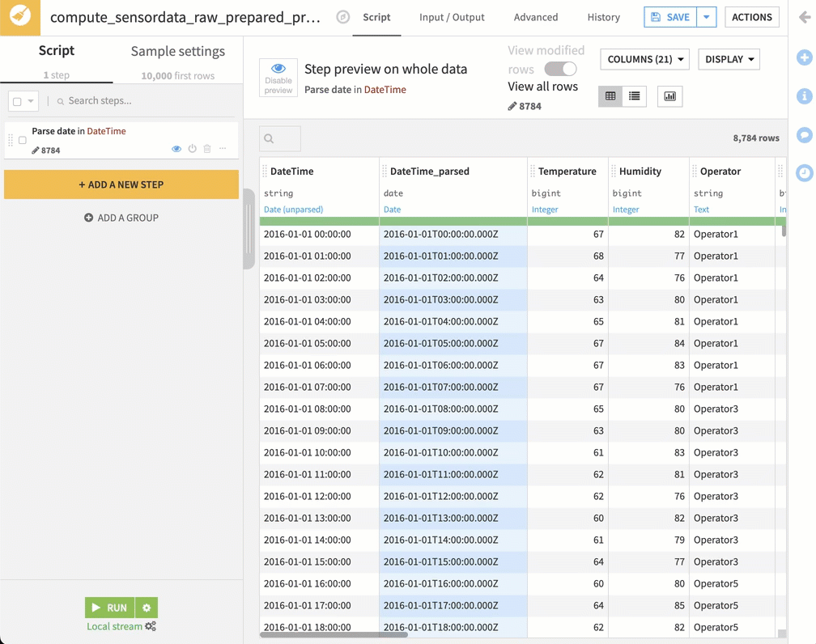The width and height of the screenshot is (816, 644).
Task: Toggle from modified rows to all rows
Action: pos(559,67)
